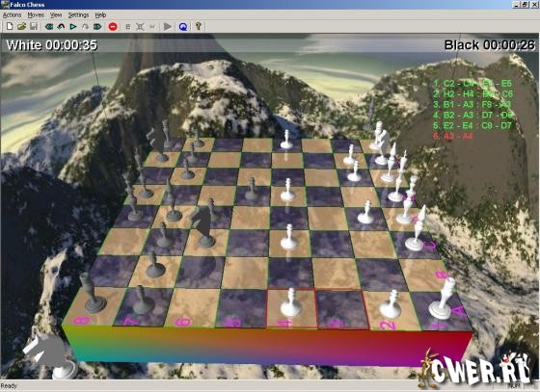This screenshot has height=392, width=540.
Task: Open the Help menu
Action: coord(100,14)
